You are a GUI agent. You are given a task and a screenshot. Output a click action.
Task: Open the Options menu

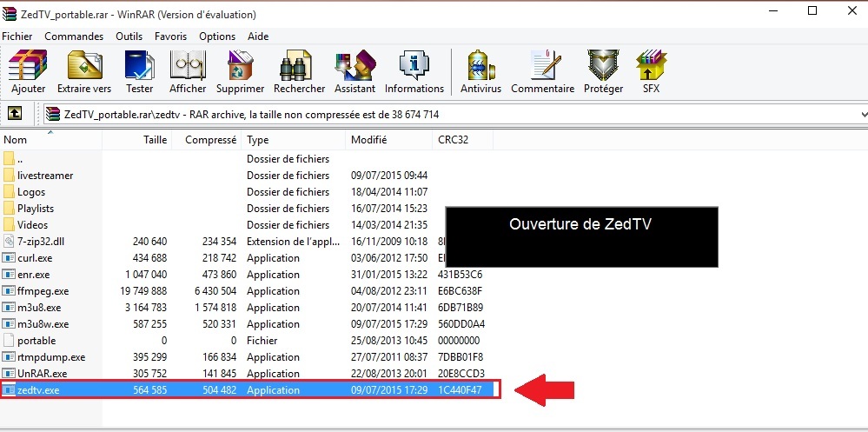click(217, 37)
